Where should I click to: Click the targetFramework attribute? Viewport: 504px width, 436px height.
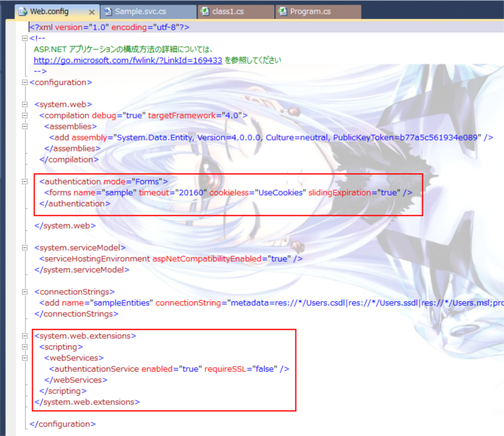pyautogui.click(x=182, y=115)
